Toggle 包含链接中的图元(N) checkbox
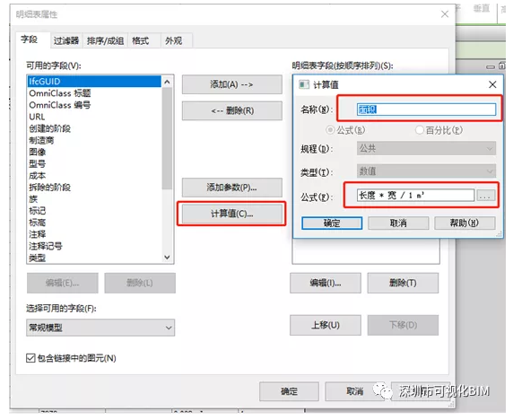 pyautogui.click(x=30, y=358)
